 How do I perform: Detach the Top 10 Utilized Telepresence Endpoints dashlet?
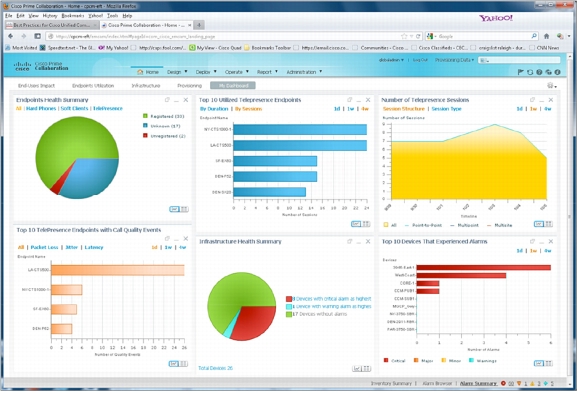349,100
